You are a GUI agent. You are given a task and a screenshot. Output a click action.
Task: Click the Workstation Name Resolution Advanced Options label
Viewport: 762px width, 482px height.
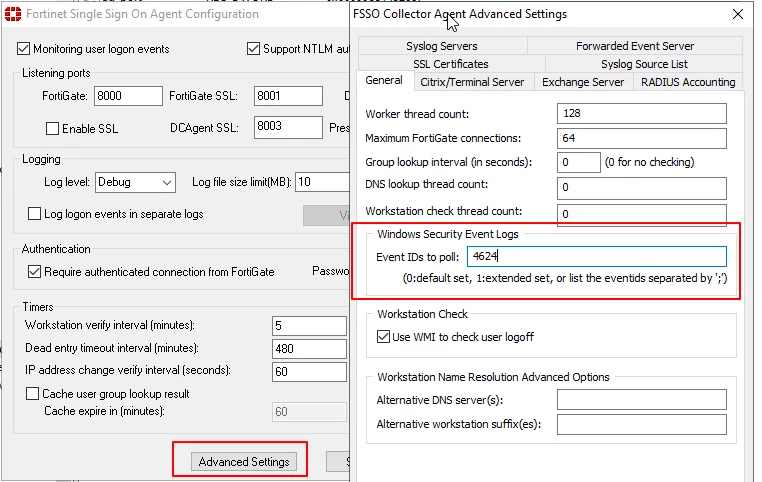coord(493,377)
